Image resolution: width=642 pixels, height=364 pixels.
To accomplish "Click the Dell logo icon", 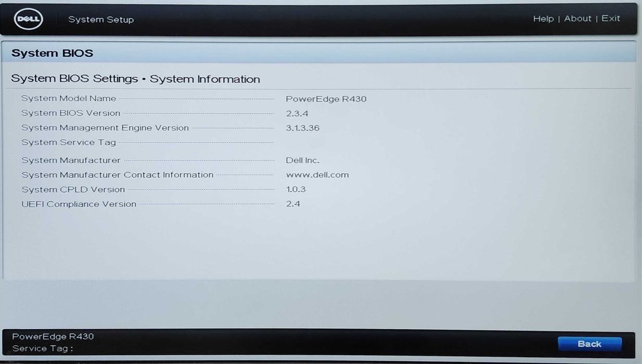I will point(27,19).
